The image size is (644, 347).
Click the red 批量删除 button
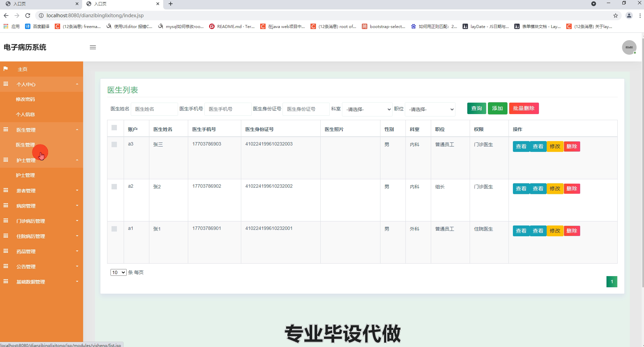click(524, 108)
